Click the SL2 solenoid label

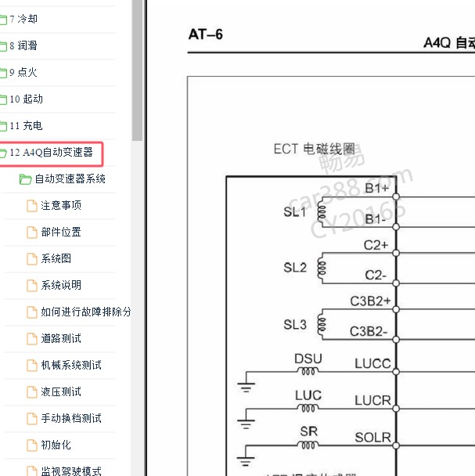pos(295,268)
